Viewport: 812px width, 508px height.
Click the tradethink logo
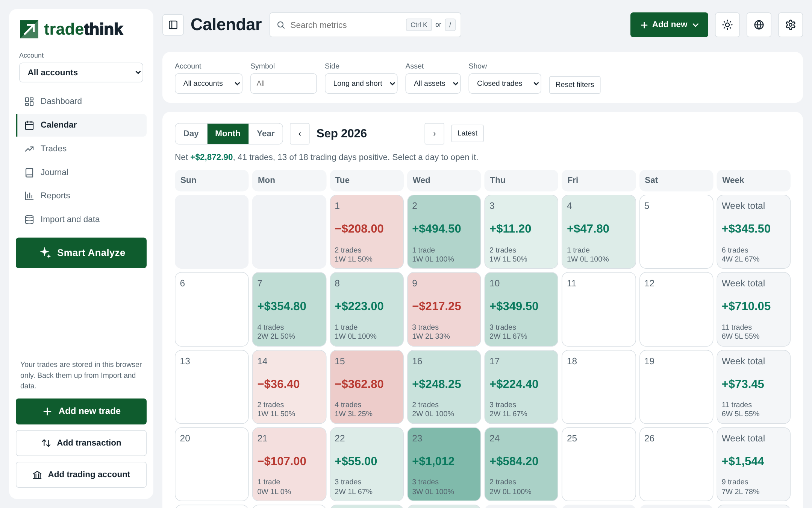pyautogui.click(x=72, y=29)
